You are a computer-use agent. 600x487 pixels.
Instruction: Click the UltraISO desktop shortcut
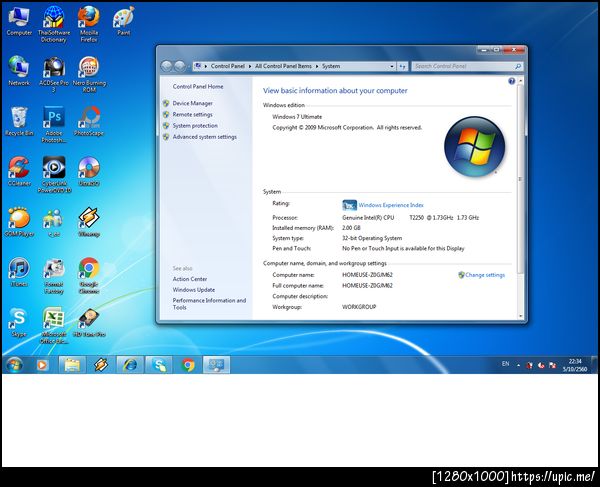click(x=89, y=172)
